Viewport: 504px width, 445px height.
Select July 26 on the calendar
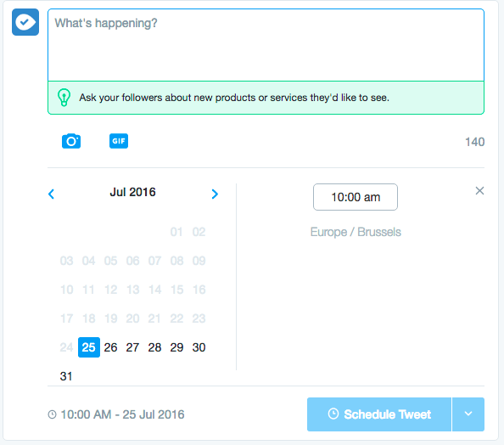pyautogui.click(x=110, y=347)
